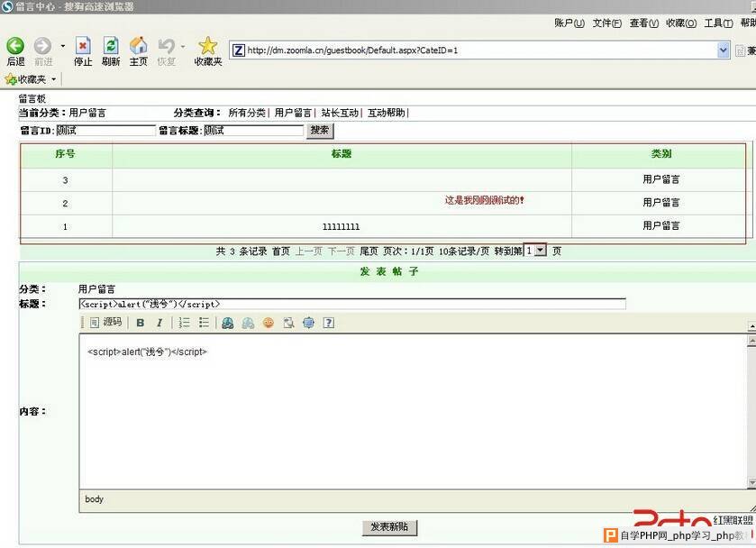Image resolution: width=756 pixels, height=548 pixels.
Task: Click the body tag in editor path bar
Action: click(x=94, y=499)
